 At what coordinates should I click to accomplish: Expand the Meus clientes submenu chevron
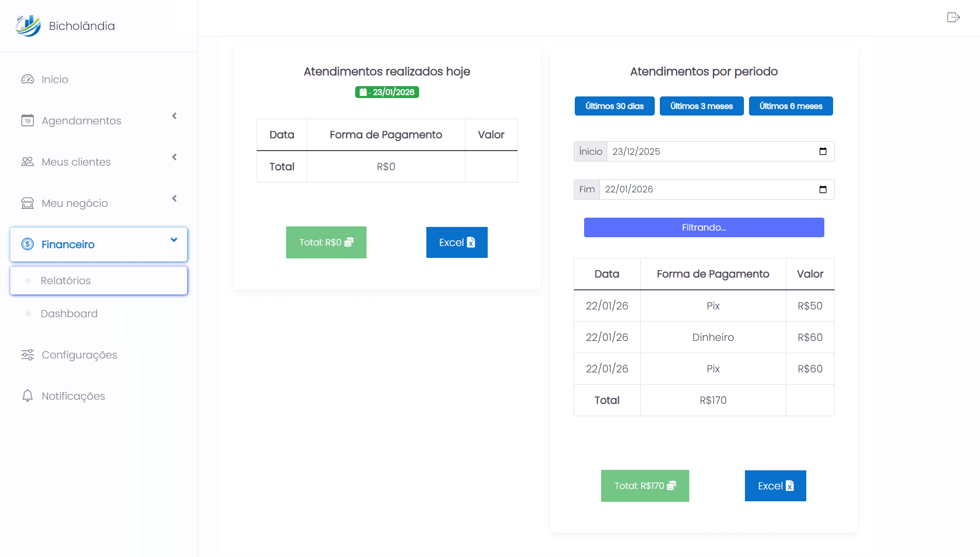(174, 157)
